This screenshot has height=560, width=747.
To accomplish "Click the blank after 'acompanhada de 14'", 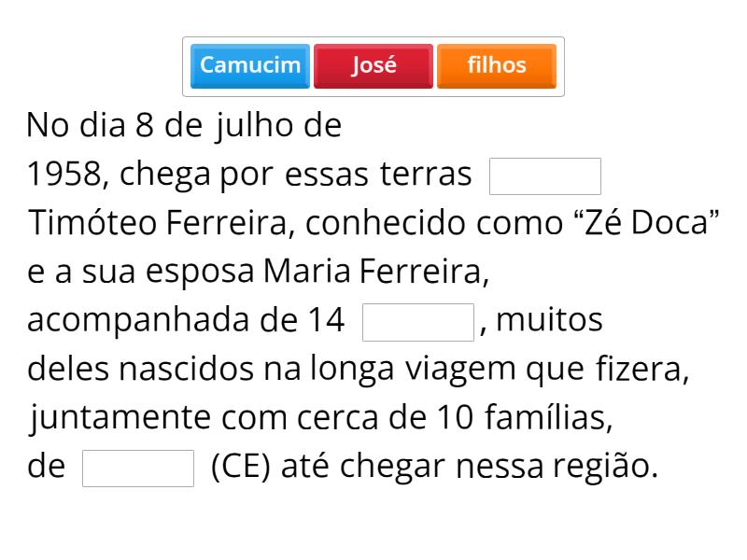I will pos(418,322).
